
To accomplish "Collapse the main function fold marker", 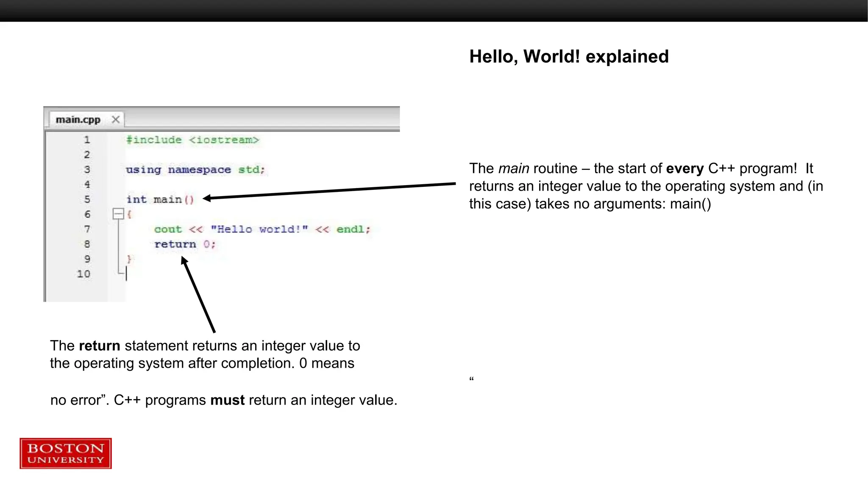I will coord(118,214).
